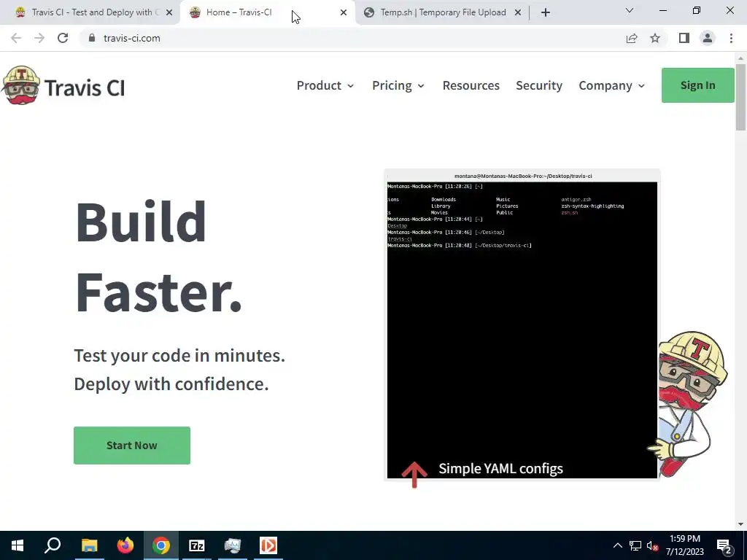
Task: Open the Chrome profile avatar
Action: pos(708,38)
